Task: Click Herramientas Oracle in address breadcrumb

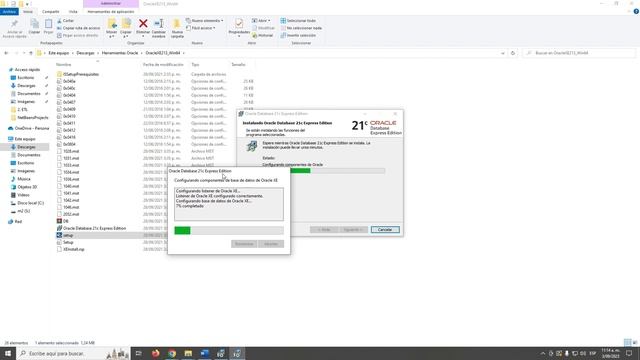Action: coord(120,53)
